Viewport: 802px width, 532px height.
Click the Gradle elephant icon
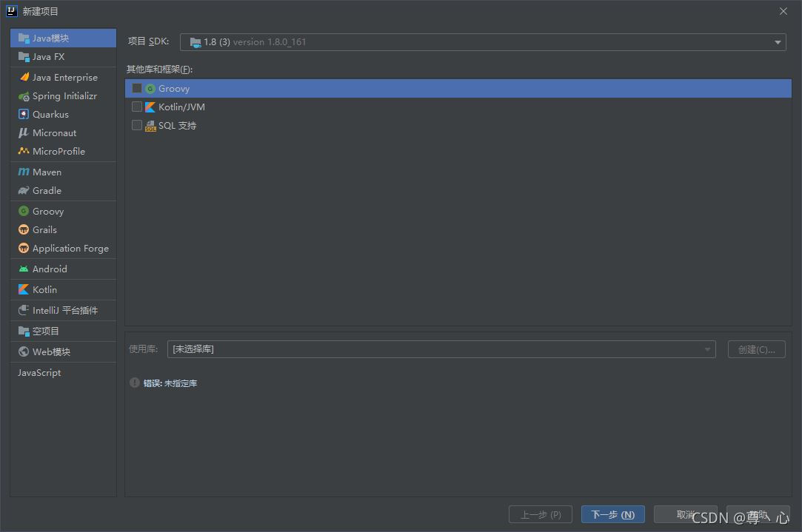tap(24, 191)
